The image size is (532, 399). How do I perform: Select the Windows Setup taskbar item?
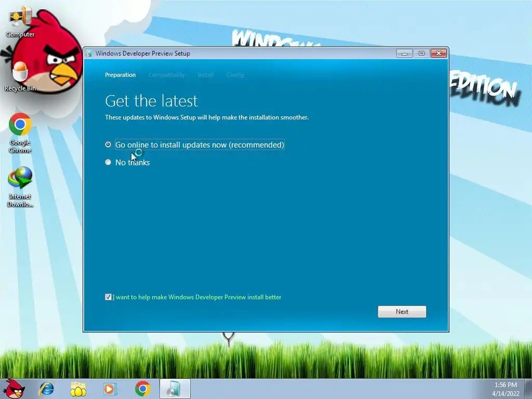pyautogui.click(x=175, y=389)
